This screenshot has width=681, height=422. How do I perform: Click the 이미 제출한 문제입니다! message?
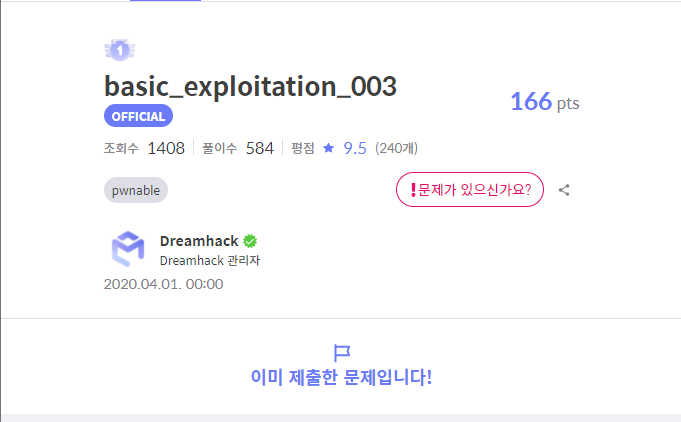[x=341, y=377]
